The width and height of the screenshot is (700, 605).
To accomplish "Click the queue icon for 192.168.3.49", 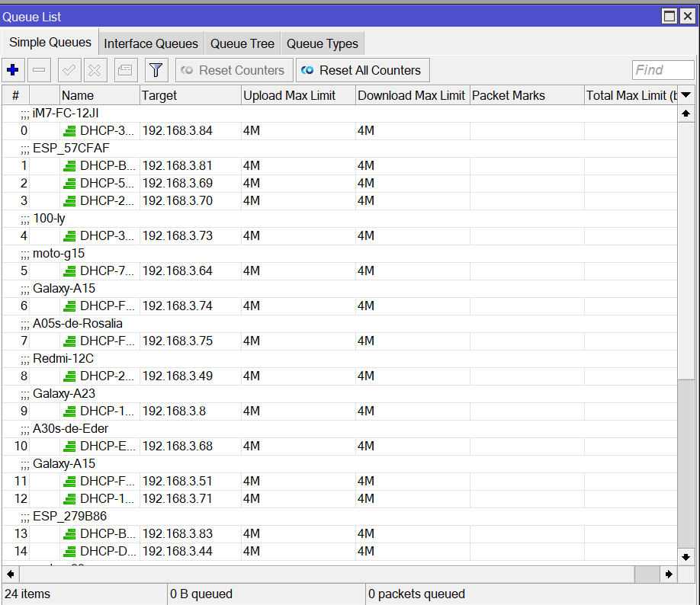I will (69, 376).
